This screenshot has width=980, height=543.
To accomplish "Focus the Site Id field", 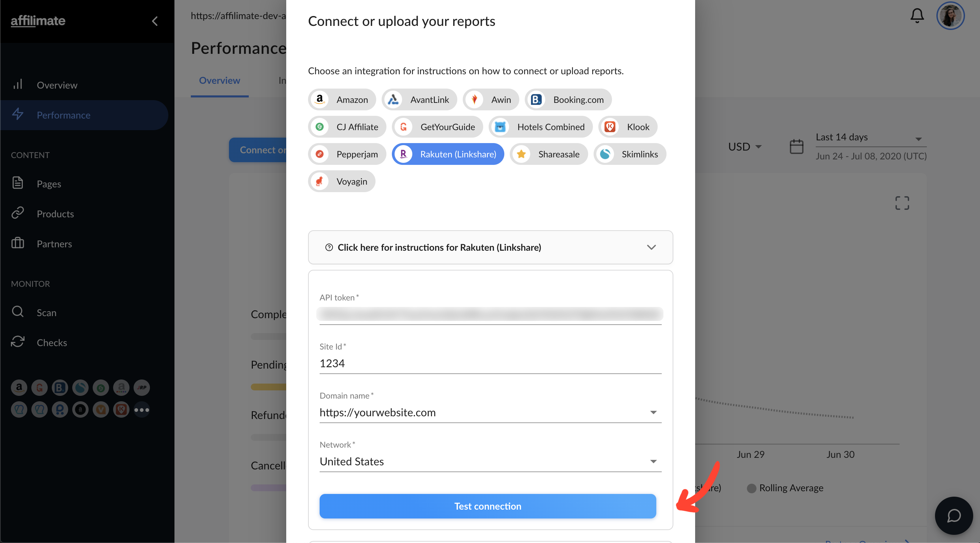I will pos(490,363).
